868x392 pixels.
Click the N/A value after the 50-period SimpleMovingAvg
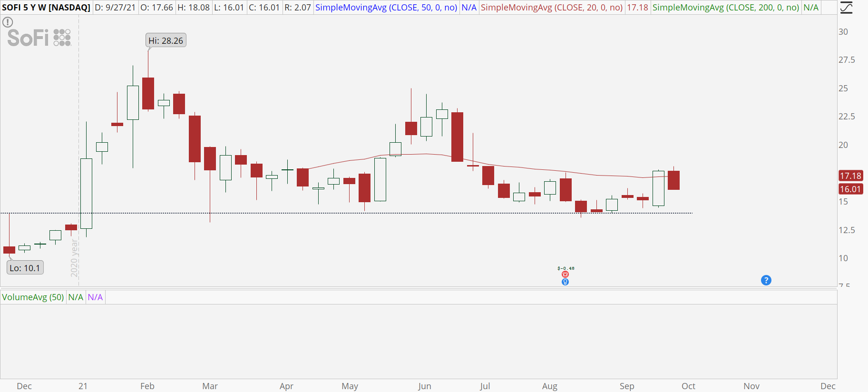469,8
